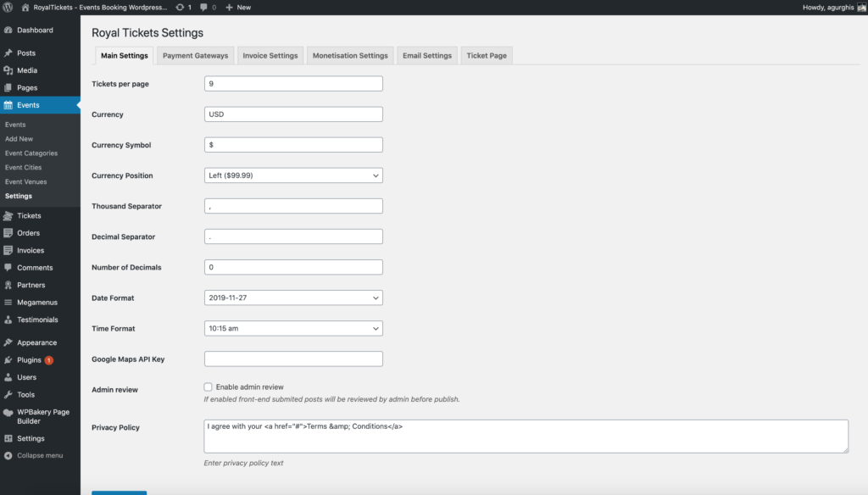Click the Media icon in the sidebar
Viewport: 868px width, 495px height.
pyautogui.click(x=8, y=70)
